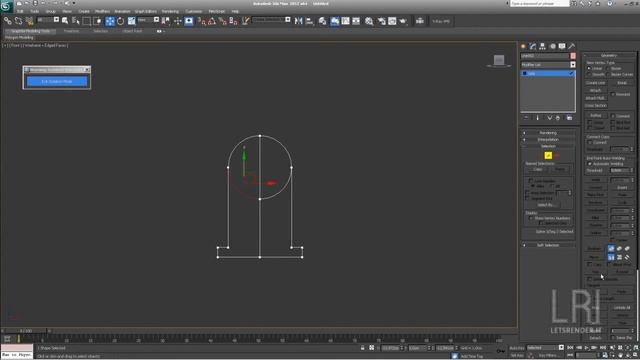Open the Hierarchy command panel tab
The image size is (640, 360).
[x=542, y=46]
